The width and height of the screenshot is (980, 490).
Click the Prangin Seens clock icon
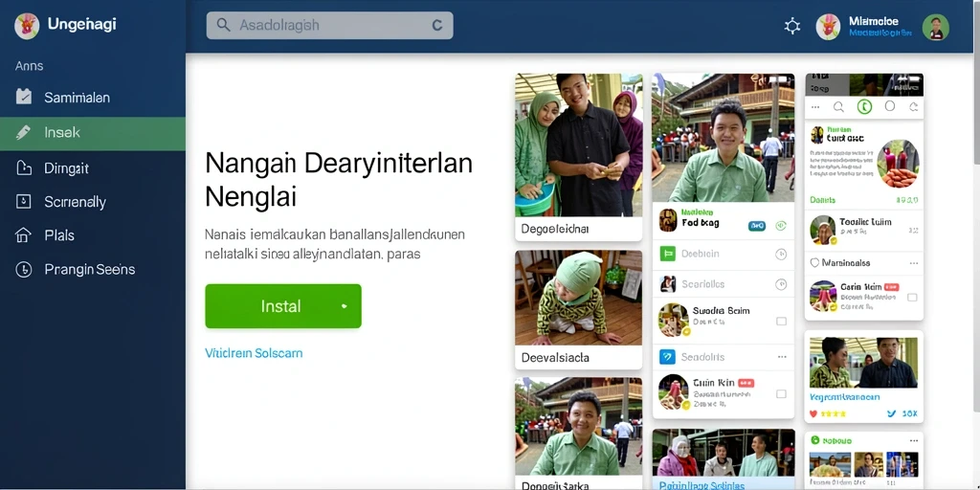click(23, 269)
